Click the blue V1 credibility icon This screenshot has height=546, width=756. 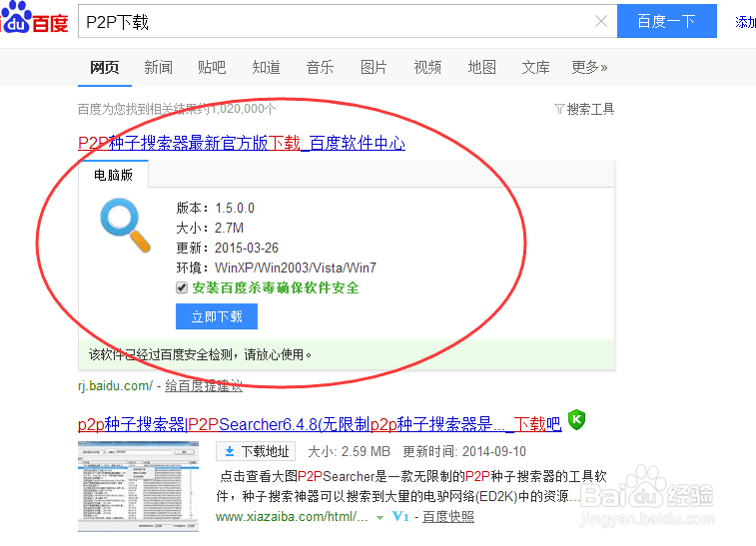[400, 517]
